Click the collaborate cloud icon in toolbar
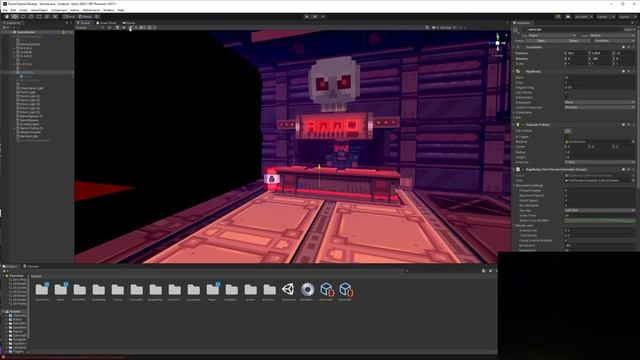 point(568,17)
